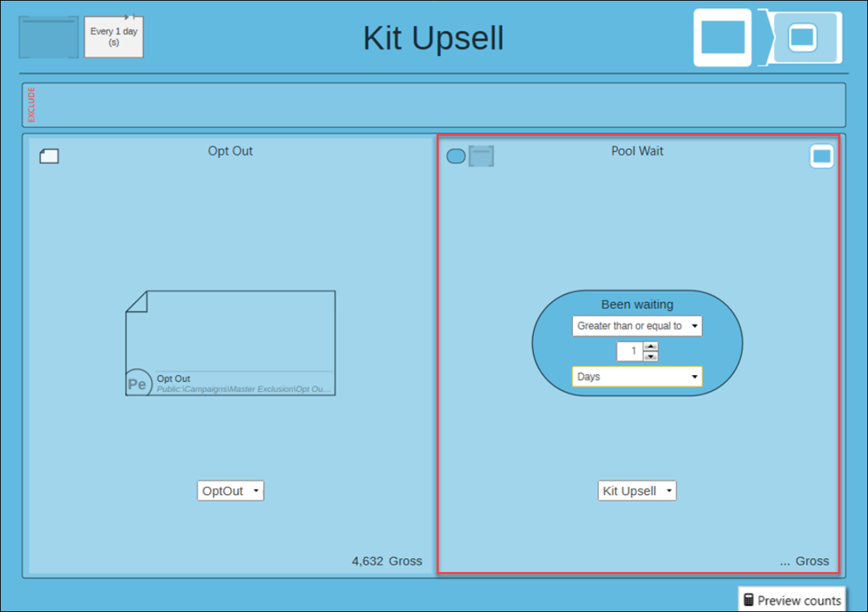Viewport: 868px width, 612px height.
Task: Open the Every 1 day(s) schedule box
Action: (113, 36)
